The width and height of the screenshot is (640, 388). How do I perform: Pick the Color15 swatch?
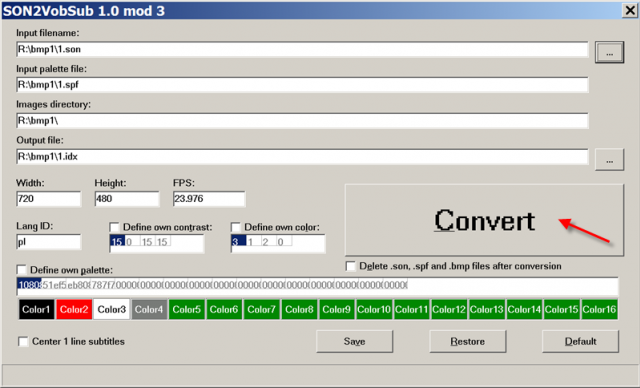click(562, 309)
